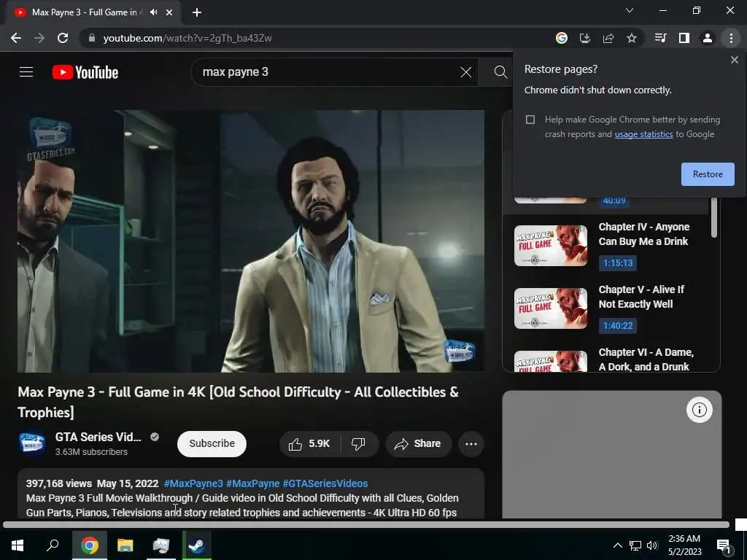
Task: Bookmark this tab with star icon
Action: point(632,38)
